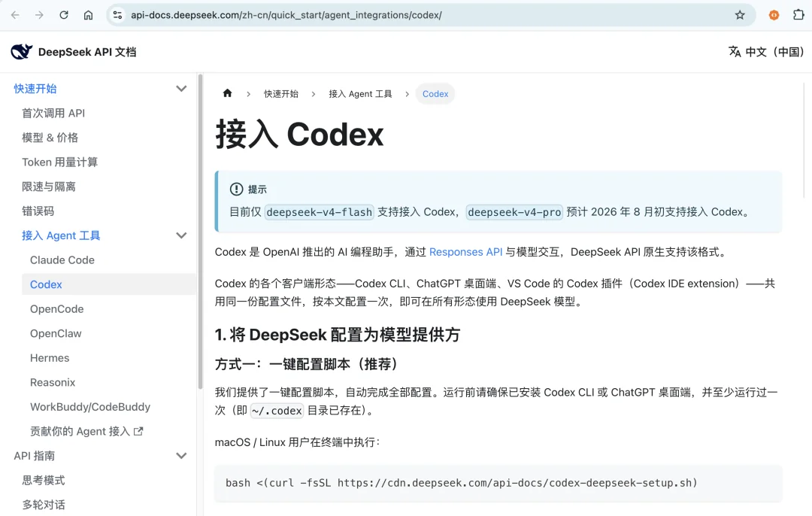Select Reasonix in sidebar
The image size is (812, 516).
(x=53, y=382)
